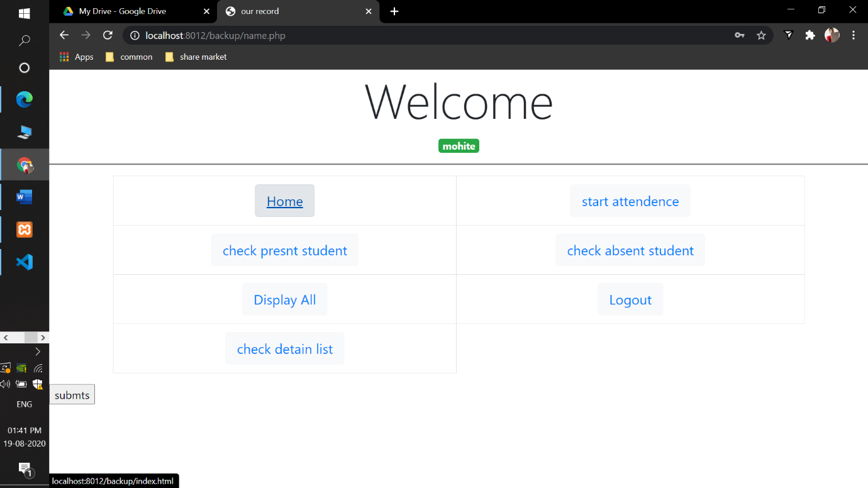This screenshot has height=488, width=868.
Task: Click the start attendence link
Action: coord(630,201)
